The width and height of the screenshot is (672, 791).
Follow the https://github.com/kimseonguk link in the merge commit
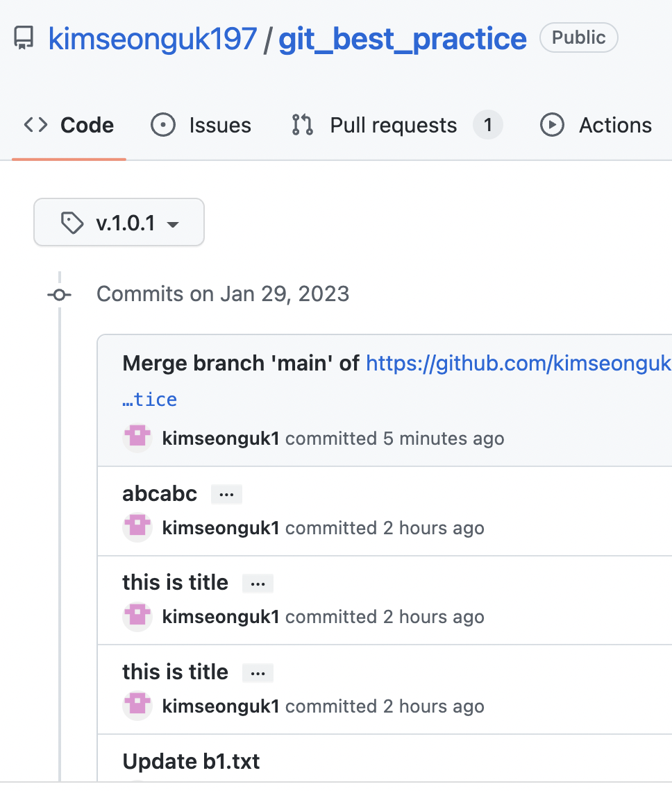pos(519,363)
